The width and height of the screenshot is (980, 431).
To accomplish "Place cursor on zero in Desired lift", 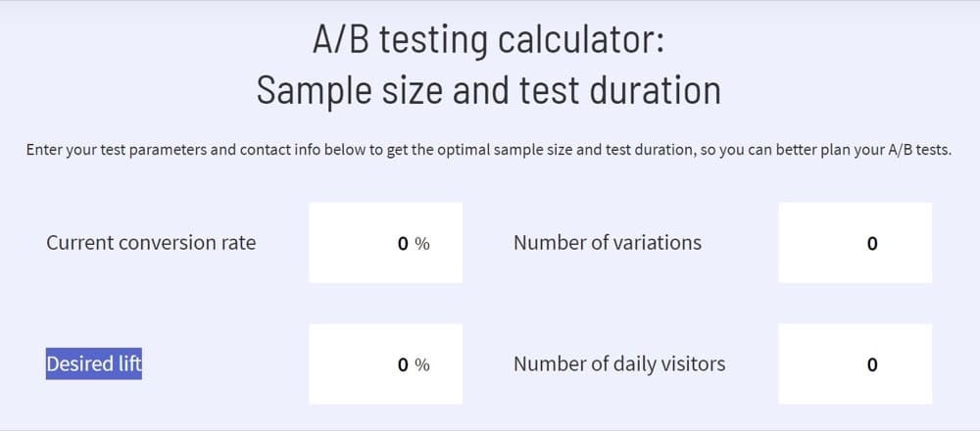I will point(403,364).
